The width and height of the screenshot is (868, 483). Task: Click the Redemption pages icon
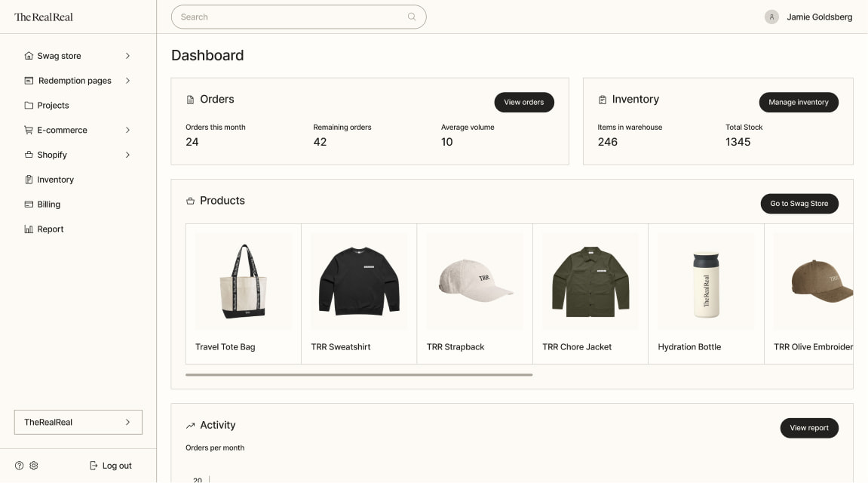tap(29, 81)
